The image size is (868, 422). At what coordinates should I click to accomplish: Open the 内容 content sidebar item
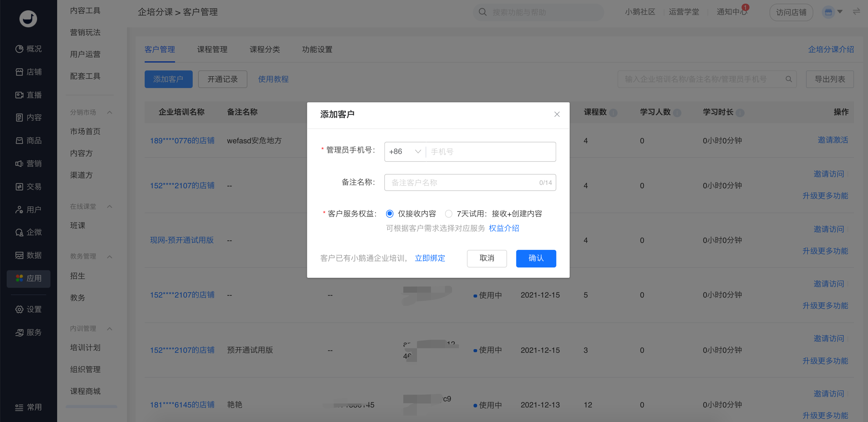pyautogui.click(x=28, y=117)
